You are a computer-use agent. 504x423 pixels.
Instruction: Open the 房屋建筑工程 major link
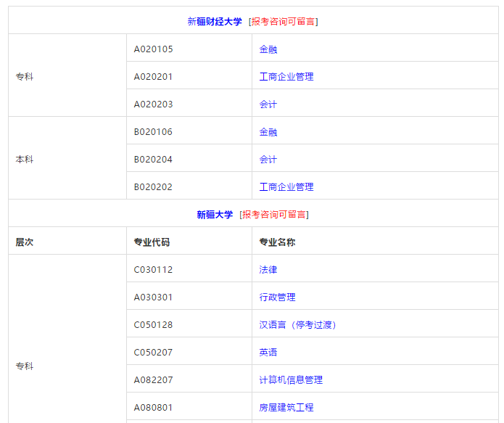coord(286,408)
